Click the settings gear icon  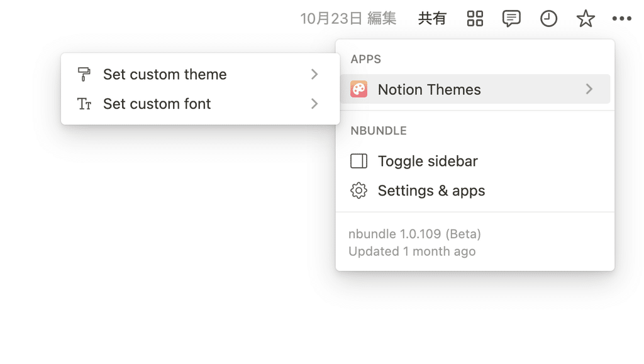tap(358, 191)
